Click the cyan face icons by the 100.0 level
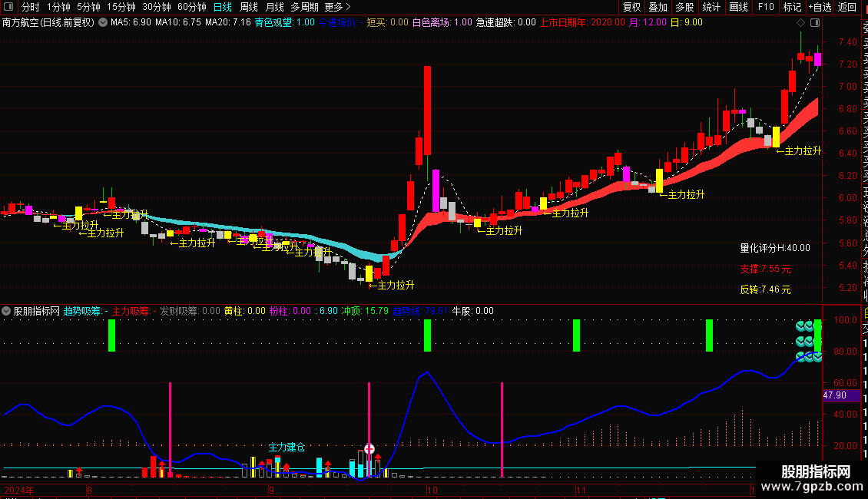The height and width of the screenshot is (499, 868). click(x=808, y=342)
